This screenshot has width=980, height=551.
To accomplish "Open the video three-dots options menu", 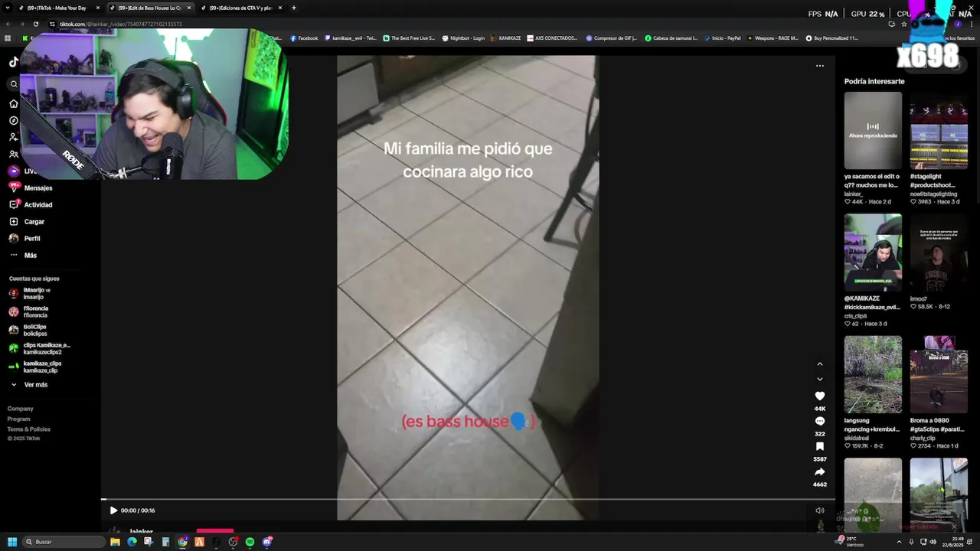I will coord(820,66).
